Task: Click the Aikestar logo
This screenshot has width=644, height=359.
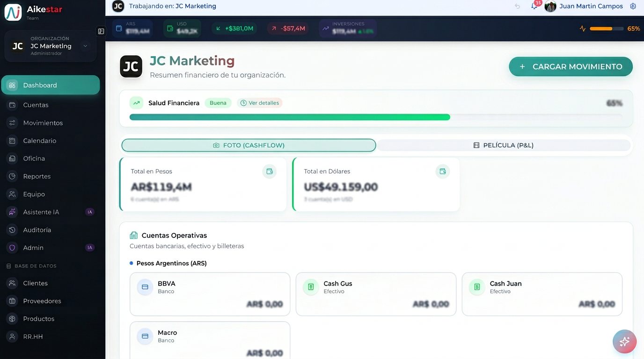Action: (x=13, y=12)
